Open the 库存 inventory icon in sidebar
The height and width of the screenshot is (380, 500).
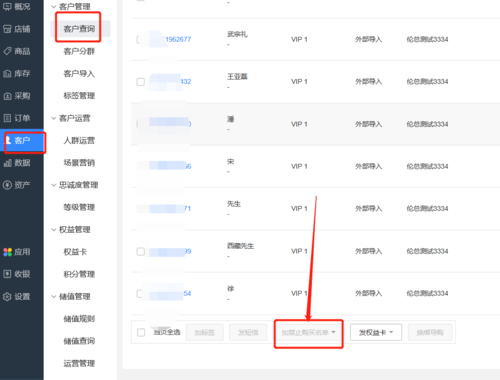(x=7, y=74)
